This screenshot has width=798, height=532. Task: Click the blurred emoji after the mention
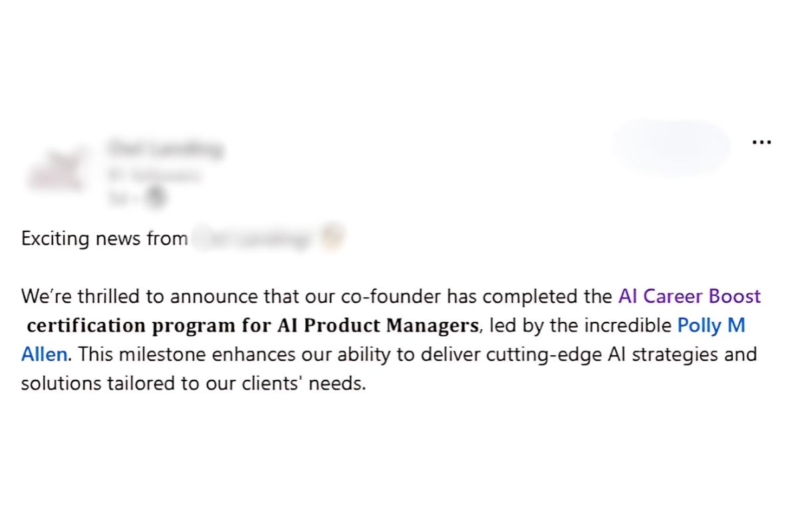point(332,239)
